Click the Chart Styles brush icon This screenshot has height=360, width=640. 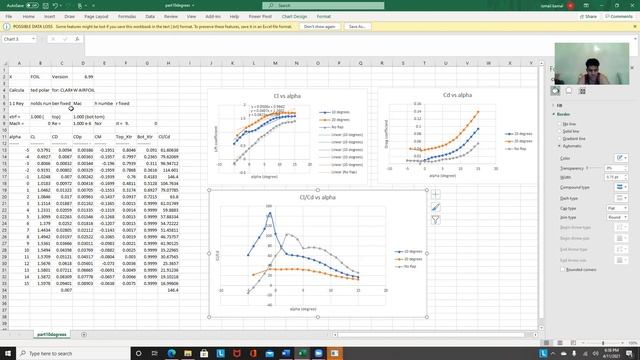[x=436, y=207]
